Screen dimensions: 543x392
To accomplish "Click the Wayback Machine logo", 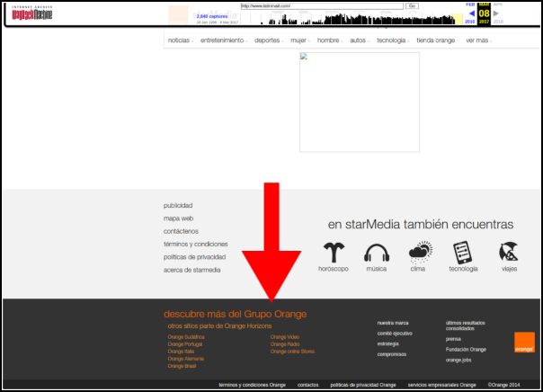I will 31,13.
